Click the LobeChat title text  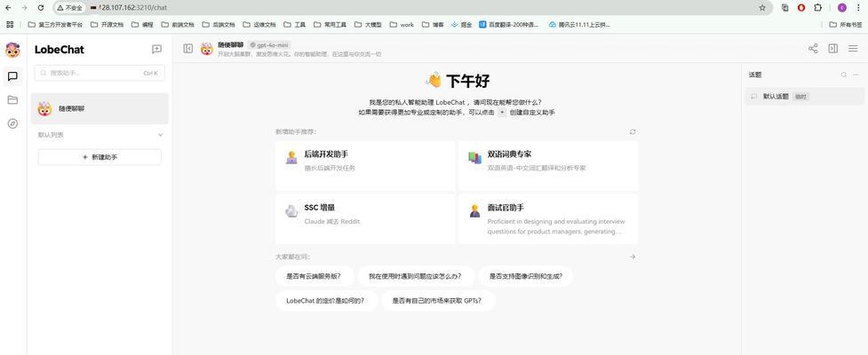point(60,49)
